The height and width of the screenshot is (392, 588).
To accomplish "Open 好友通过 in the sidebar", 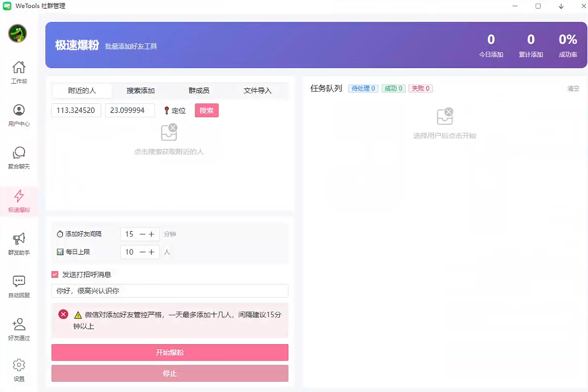I will pos(19,324).
